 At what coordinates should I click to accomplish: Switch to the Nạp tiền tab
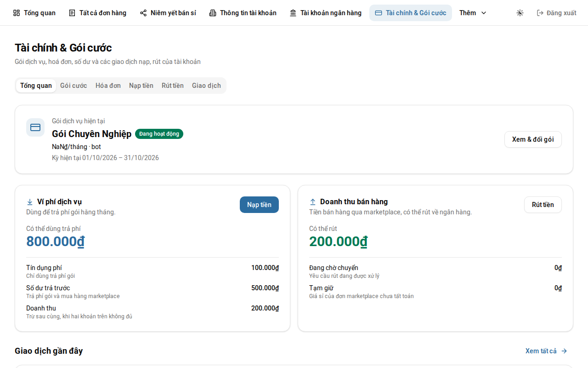point(141,86)
